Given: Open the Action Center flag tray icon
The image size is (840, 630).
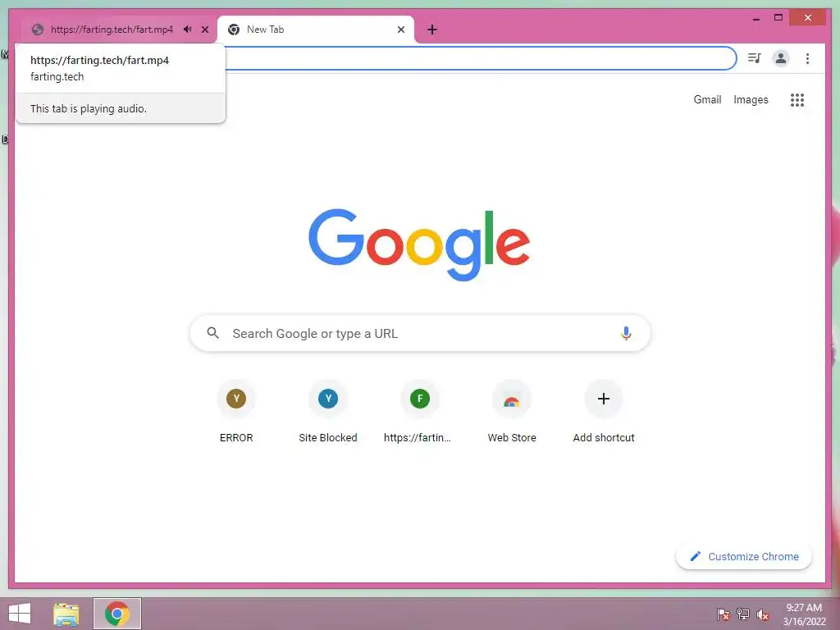Looking at the screenshot, I should [724, 614].
